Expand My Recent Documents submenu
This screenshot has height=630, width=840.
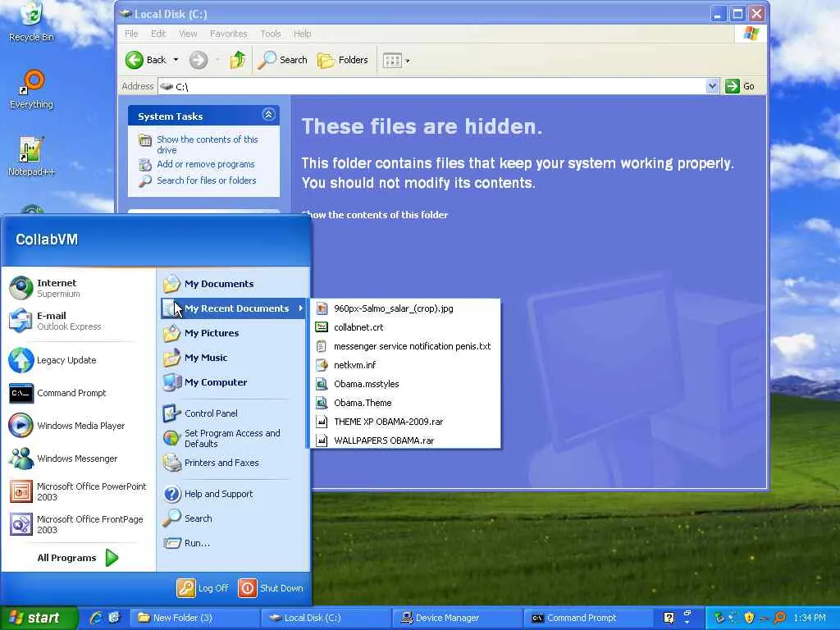(234, 308)
